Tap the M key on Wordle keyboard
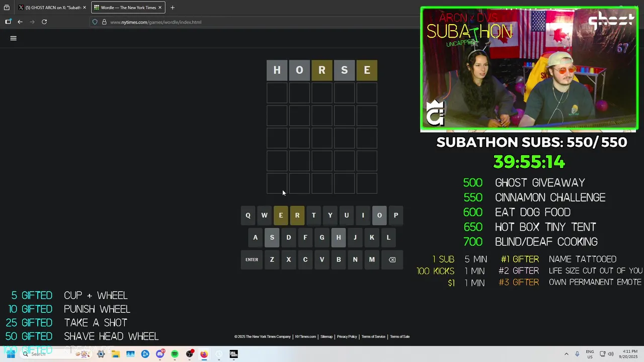This screenshot has width=644, height=362. 372,260
